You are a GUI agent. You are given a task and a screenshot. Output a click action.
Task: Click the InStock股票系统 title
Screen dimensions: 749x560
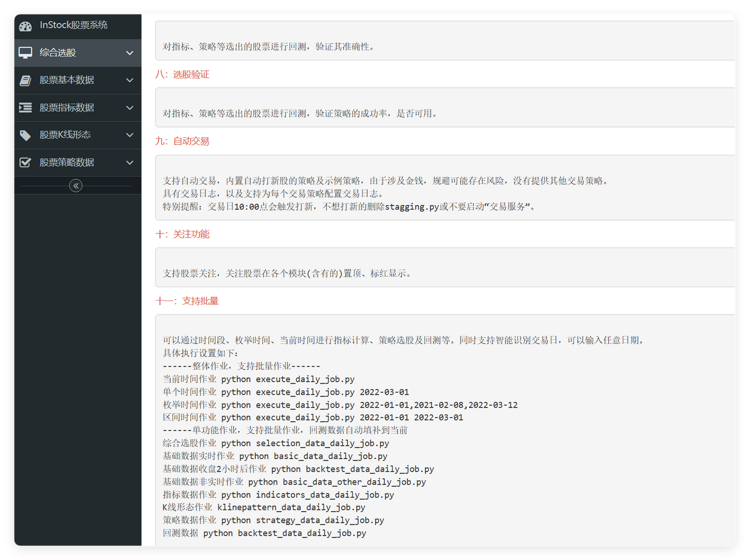pyautogui.click(x=74, y=25)
